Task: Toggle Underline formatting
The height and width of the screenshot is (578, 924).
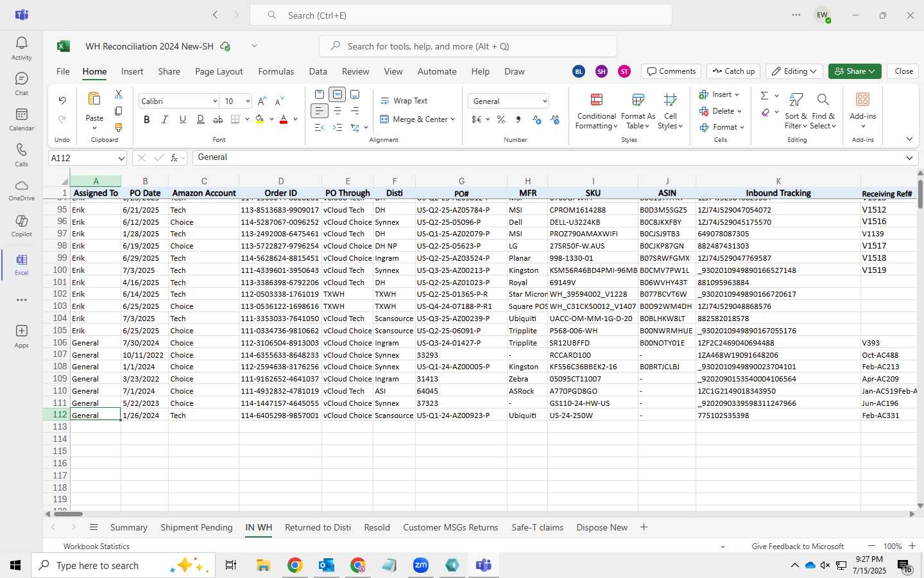Action: point(183,119)
